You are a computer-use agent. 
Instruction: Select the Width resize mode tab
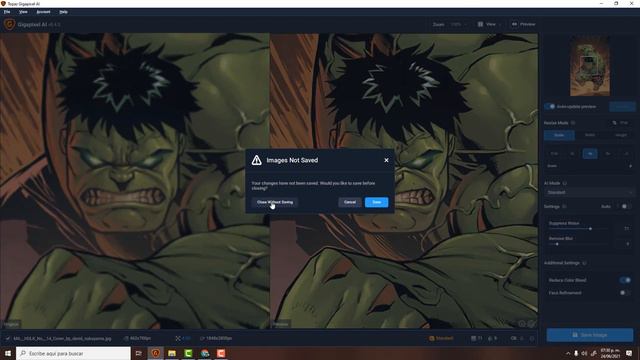click(590, 135)
